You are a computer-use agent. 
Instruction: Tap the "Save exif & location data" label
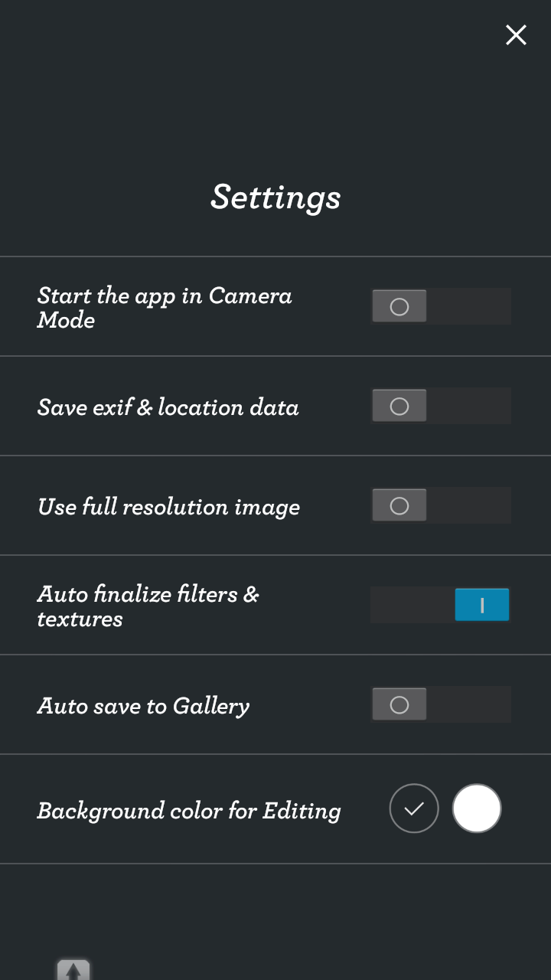point(168,407)
